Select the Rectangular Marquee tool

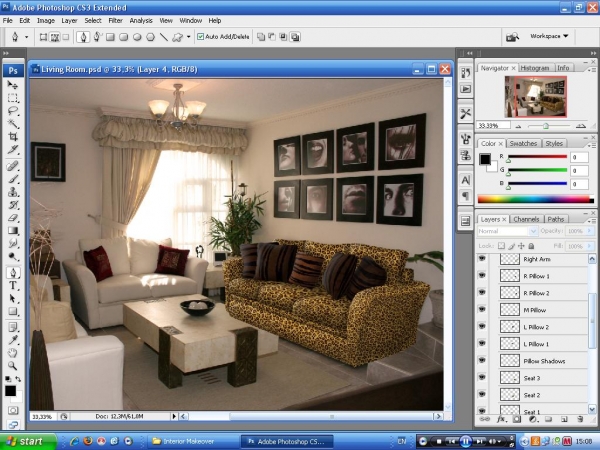13,98
